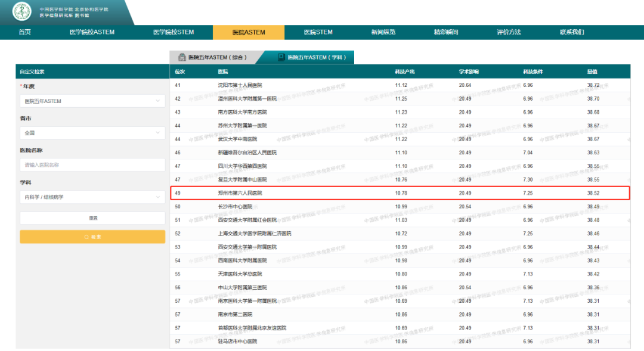Screen dimensions: 644x351
Task: Open the 联系我们 nav item
Action: [x=572, y=32]
